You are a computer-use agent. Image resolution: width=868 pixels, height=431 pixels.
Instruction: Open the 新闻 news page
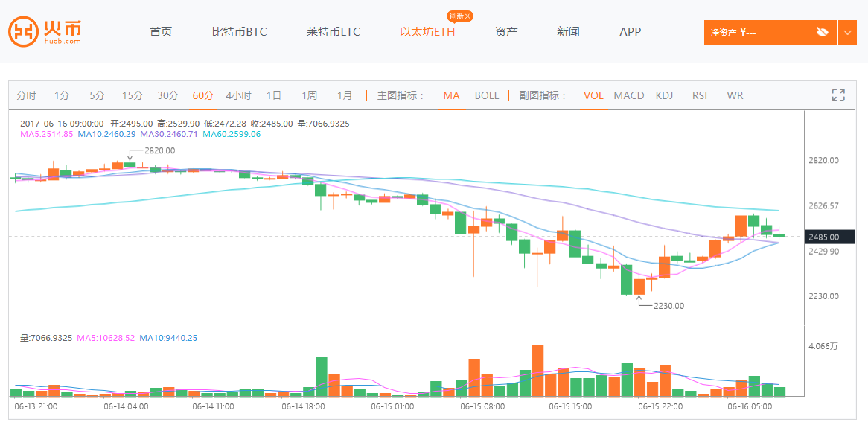pyautogui.click(x=568, y=32)
